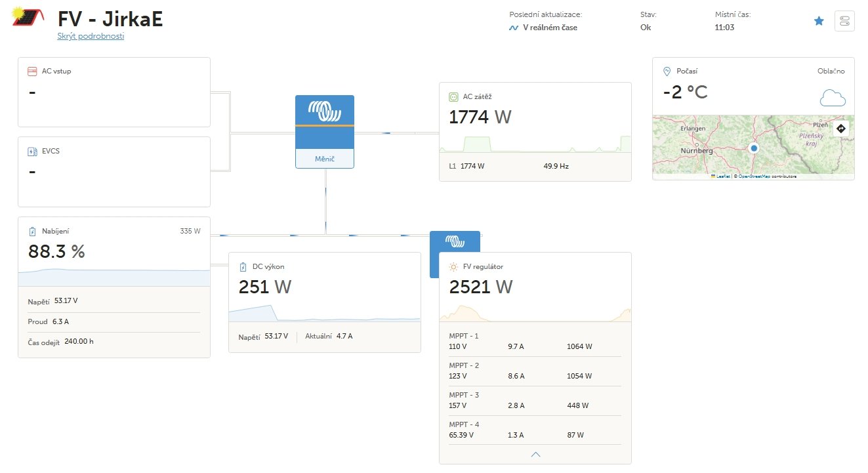The width and height of the screenshot is (868, 473).
Task: Click the DC výkon battery icon
Action: [242, 267]
